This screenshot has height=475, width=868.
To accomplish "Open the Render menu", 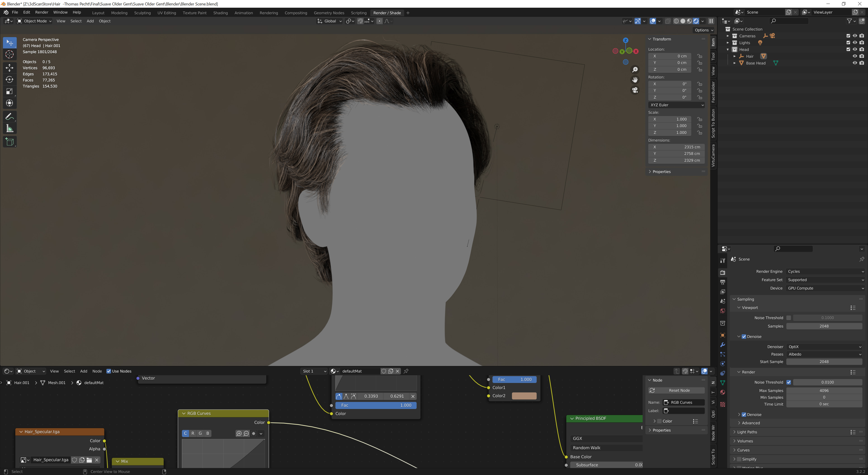I will pyautogui.click(x=42, y=12).
